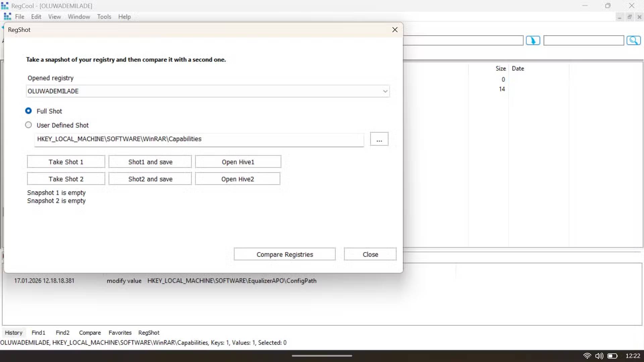Click inside the search box next to the magnifier
The image size is (644, 362).
pos(584,40)
